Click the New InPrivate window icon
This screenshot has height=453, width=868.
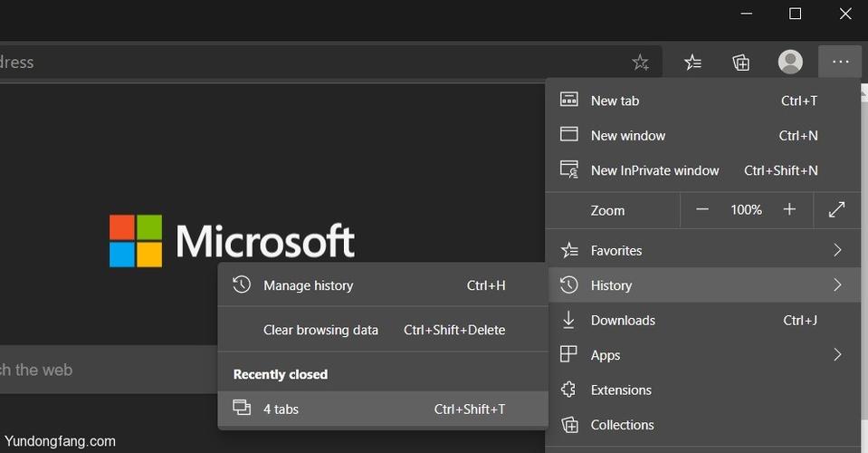click(x=569, y=169)
